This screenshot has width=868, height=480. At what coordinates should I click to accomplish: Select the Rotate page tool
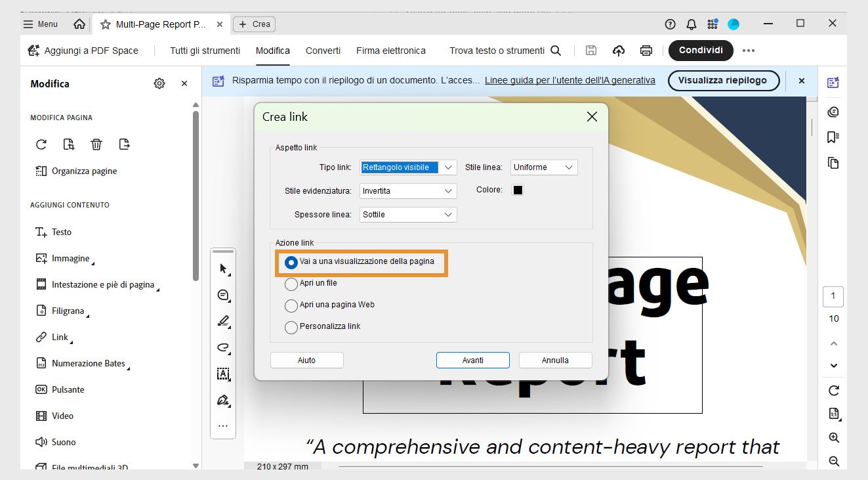coord(41,144)
